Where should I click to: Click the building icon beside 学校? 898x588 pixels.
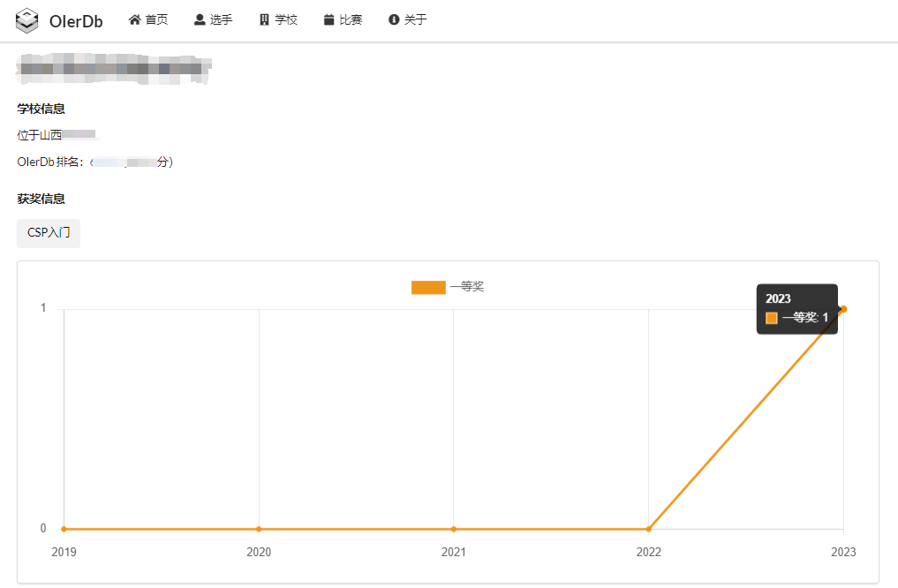(264, 19)
